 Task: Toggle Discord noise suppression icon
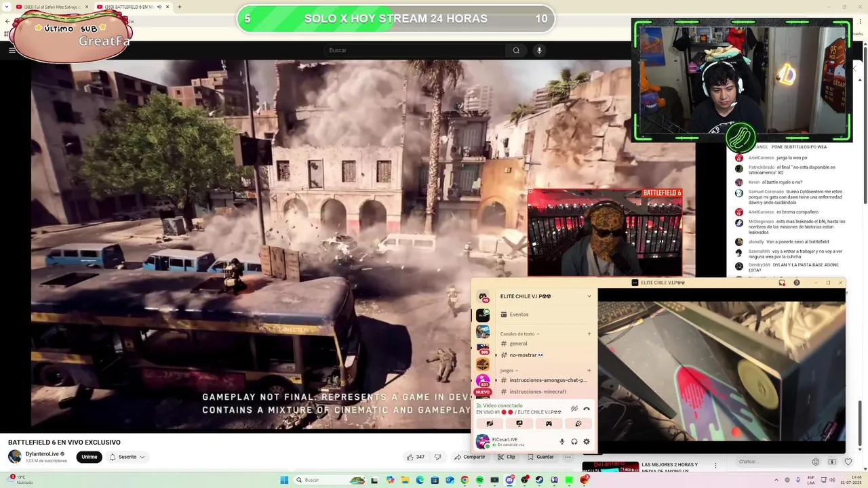tap(574, 409)
